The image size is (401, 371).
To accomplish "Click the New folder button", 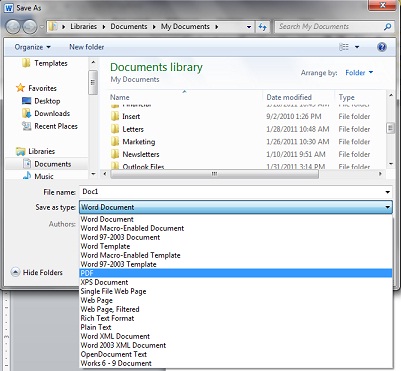I will (87, 47).
